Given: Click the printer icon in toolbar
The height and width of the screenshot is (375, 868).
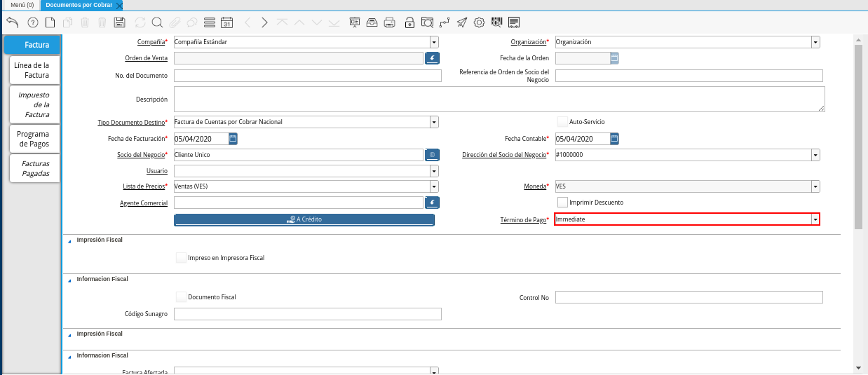Looking at the screenshot, I should click(390, 22).
